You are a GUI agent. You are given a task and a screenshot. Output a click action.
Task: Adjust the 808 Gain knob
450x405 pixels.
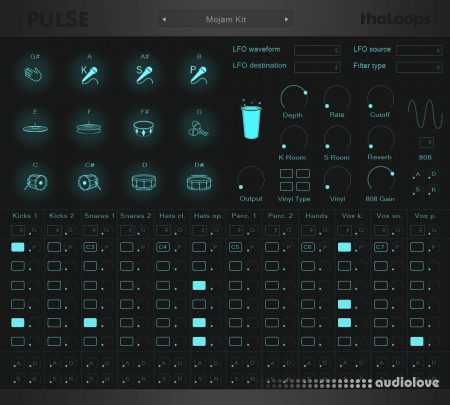(x=380, y=179)
